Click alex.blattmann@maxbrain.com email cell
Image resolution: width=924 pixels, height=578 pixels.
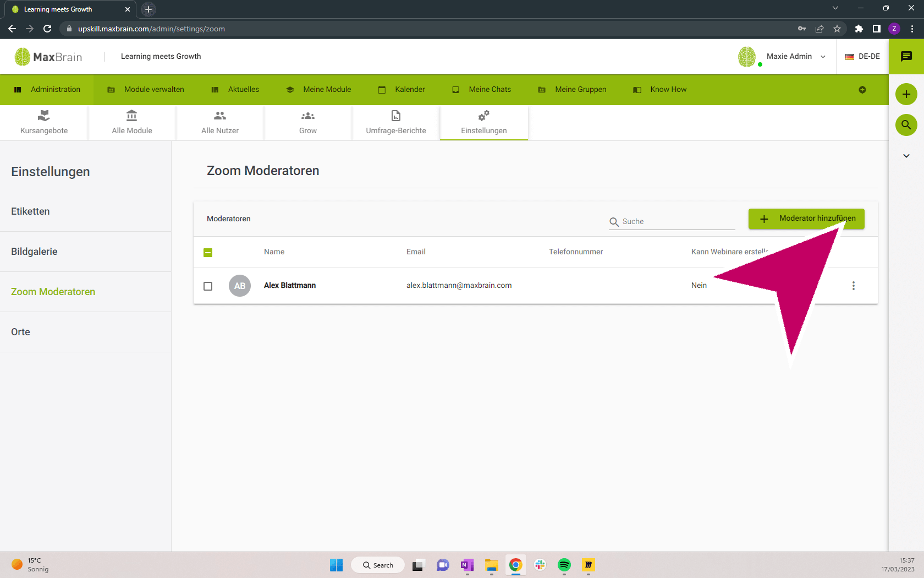[x=459, y=285]
